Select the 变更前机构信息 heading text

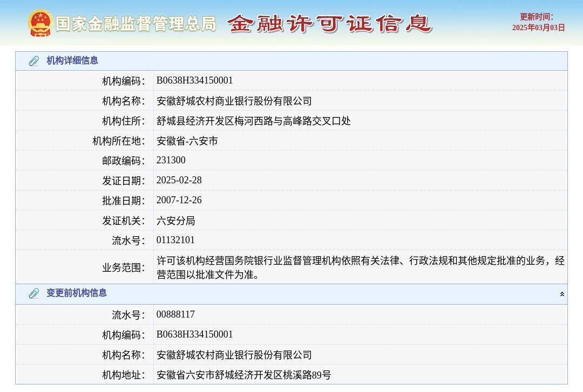click(79, 294)
